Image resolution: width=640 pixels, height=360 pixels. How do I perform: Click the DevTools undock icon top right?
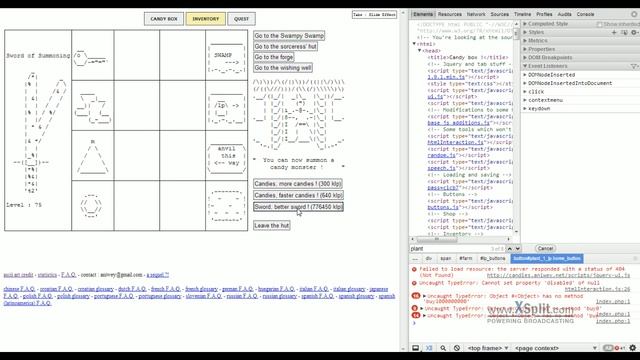tap(635, 14)
